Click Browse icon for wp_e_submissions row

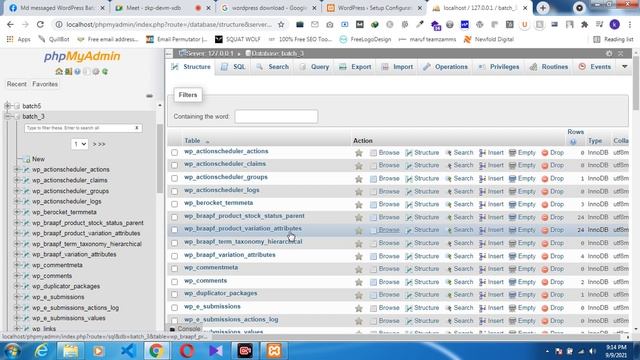(x=373, y=308)
